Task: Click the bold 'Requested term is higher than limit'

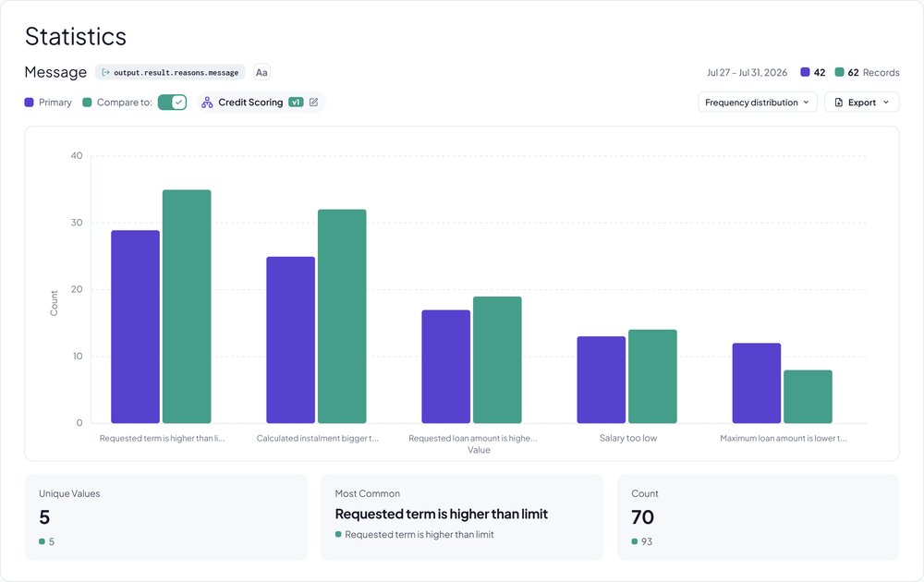Action: 442,514
